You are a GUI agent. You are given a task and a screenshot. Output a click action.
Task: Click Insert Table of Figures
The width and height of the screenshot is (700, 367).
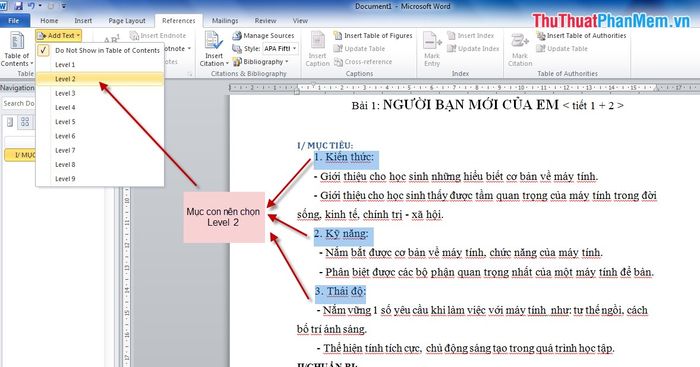point(373,35)
